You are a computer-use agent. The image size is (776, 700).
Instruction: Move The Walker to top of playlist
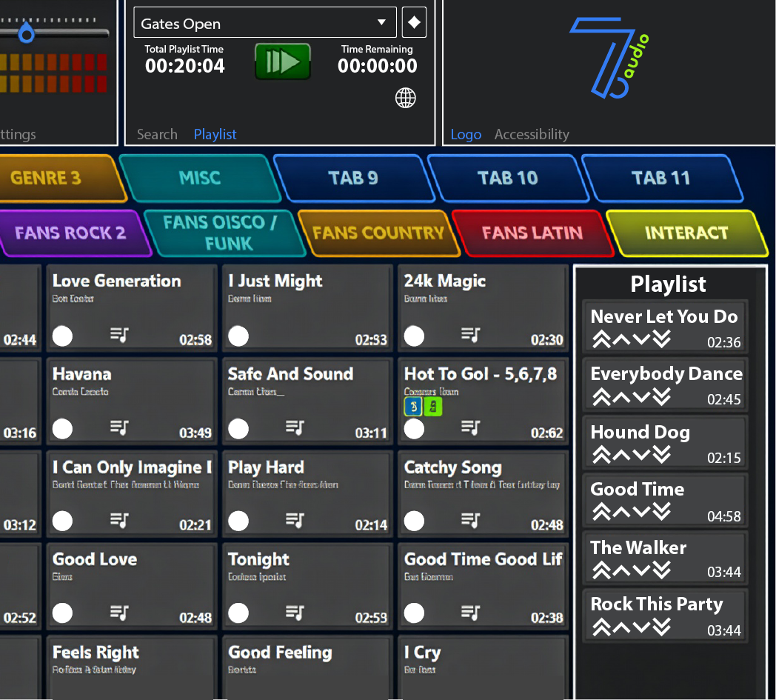[x=602, y=570]
